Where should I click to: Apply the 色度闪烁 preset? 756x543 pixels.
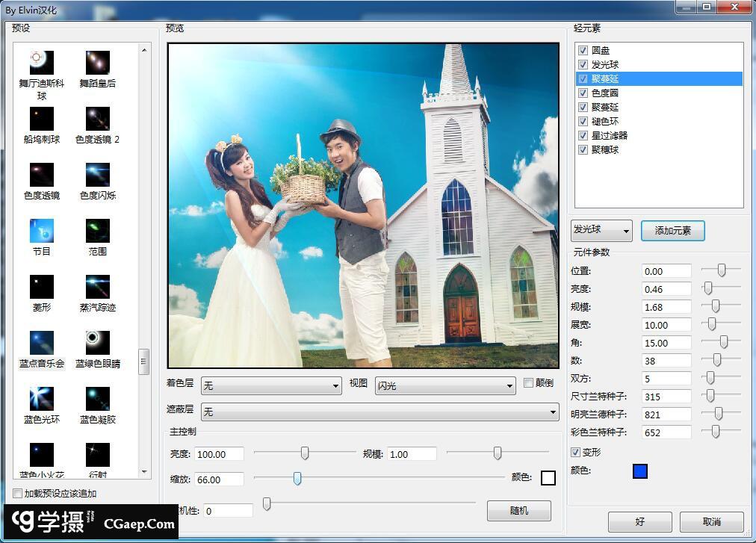(98, 175)
